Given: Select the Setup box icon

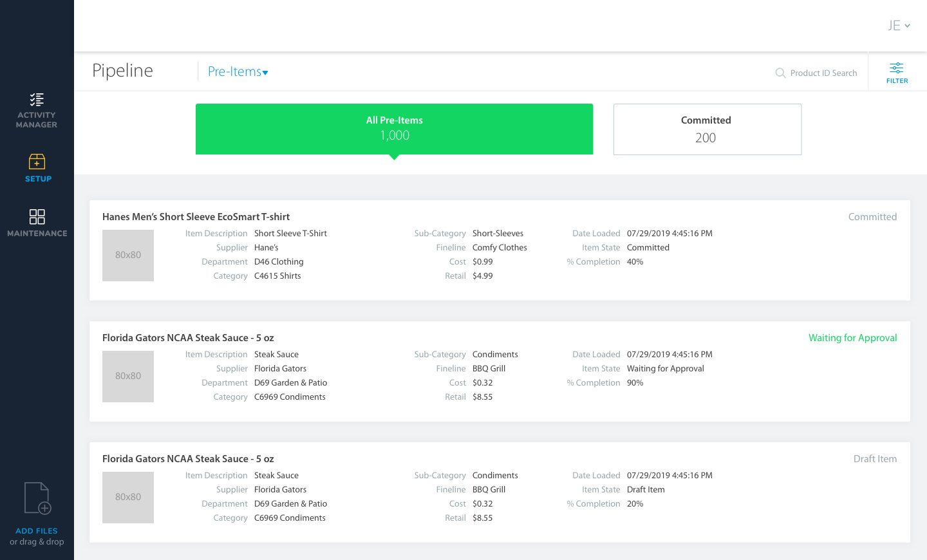Looking at the screenshot, I should (37, 161).
